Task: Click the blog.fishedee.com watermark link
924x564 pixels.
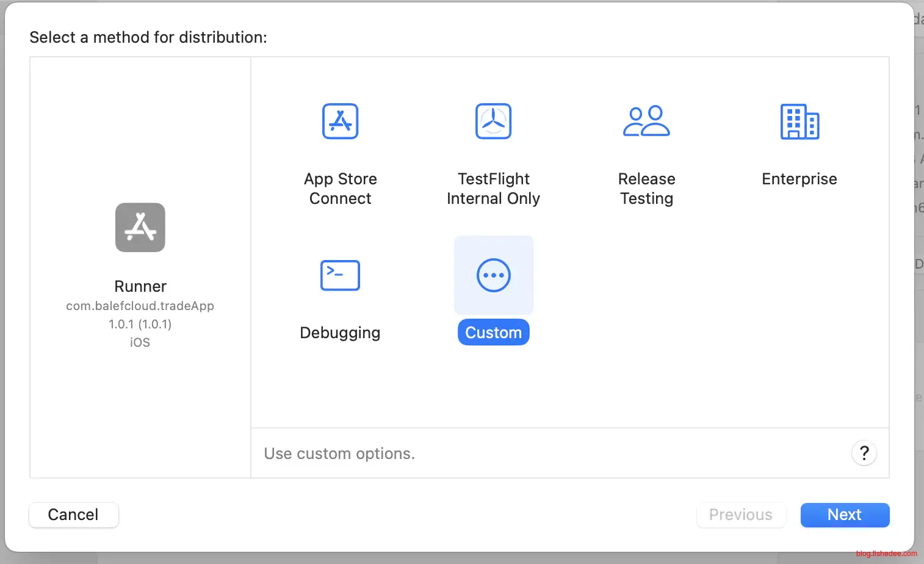Action: pyautogui.click(x=886, y=554)
